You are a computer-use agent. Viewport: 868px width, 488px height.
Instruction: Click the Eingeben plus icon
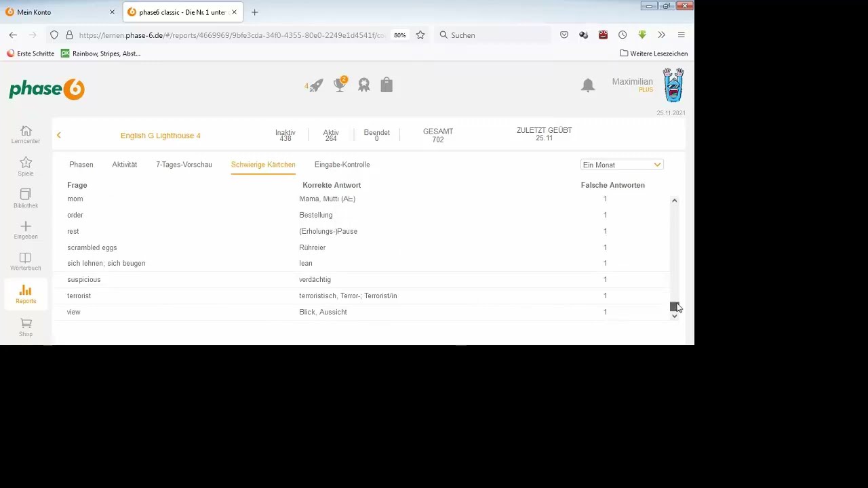[26, 226]
